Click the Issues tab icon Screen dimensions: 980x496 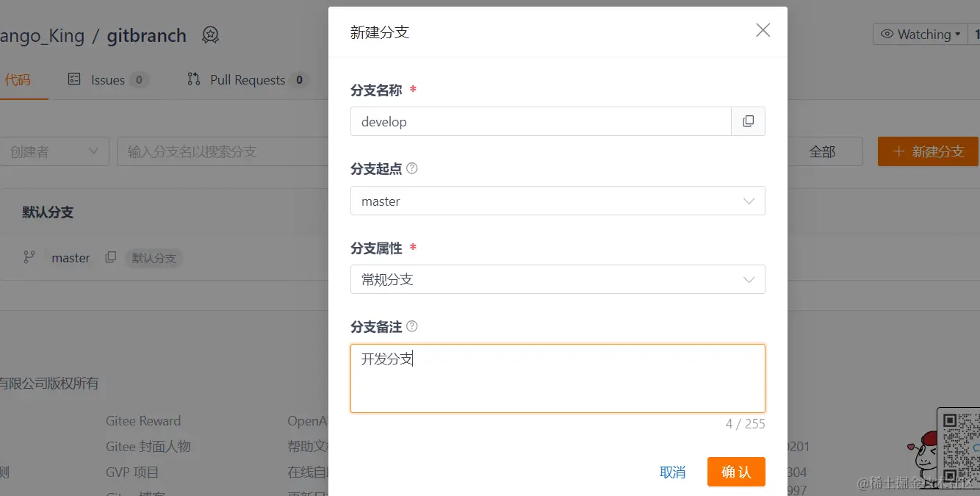(x=74, y=79)
